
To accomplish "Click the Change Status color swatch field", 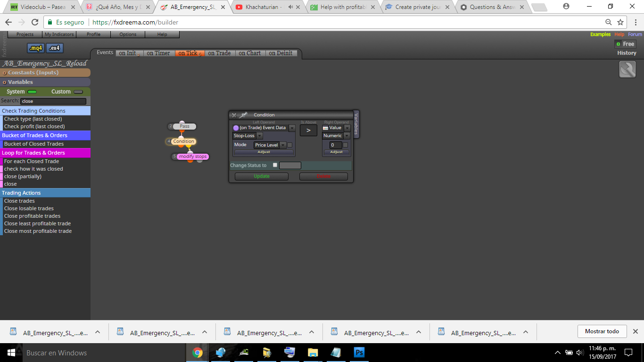I will (290, 165).
